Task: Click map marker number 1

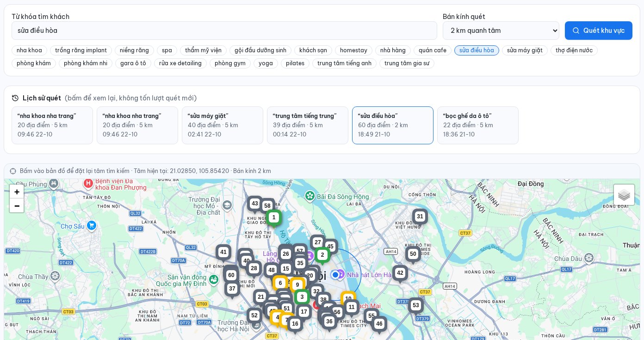Action: click(274, 217)
